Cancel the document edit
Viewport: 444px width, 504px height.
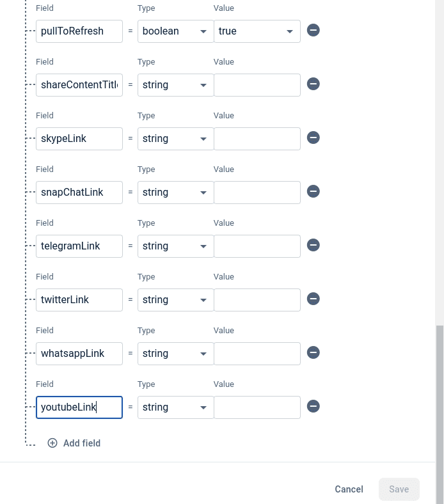[x=349, y=489]
